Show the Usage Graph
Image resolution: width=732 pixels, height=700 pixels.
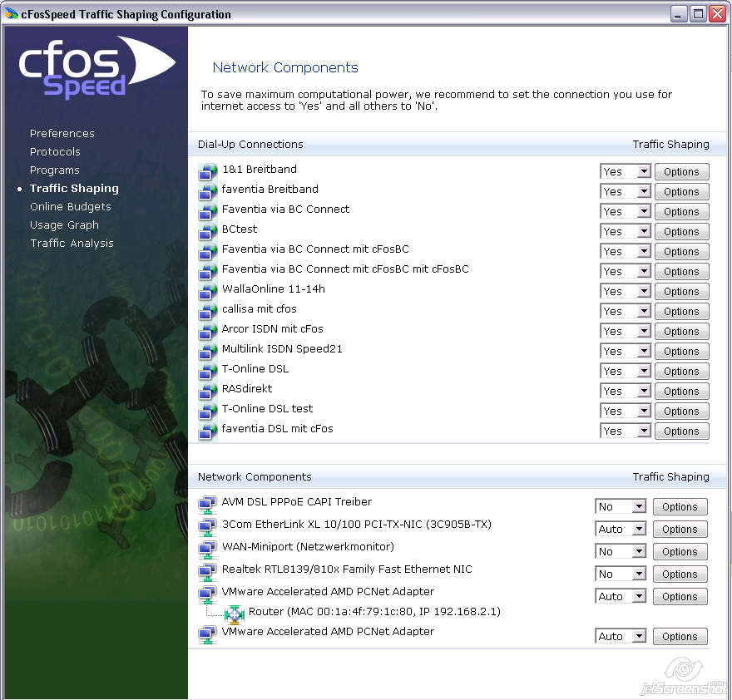tap(64, 225)
